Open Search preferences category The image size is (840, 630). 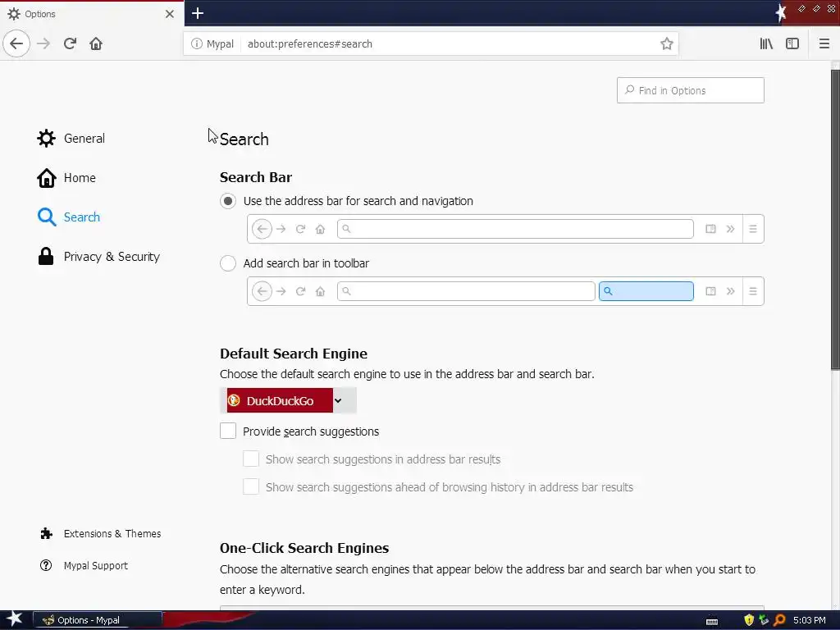click(69, 217)
